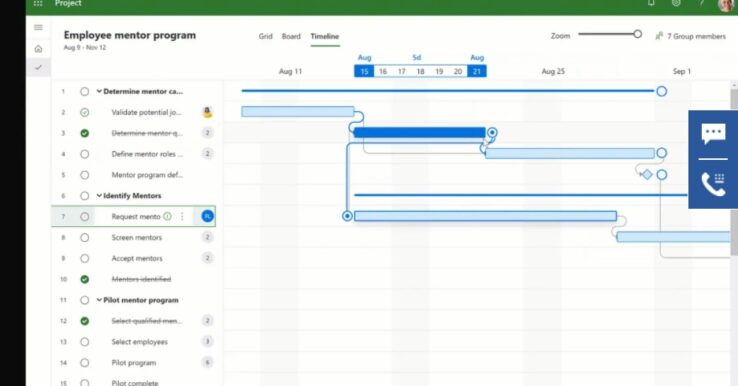Uncheck completed Select qualified mentors task

click(84, 321)
